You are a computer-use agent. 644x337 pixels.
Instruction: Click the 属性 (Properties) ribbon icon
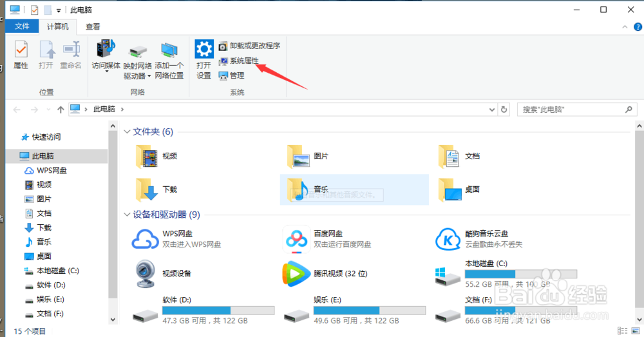pyautogui.click(x=21, y=50)
